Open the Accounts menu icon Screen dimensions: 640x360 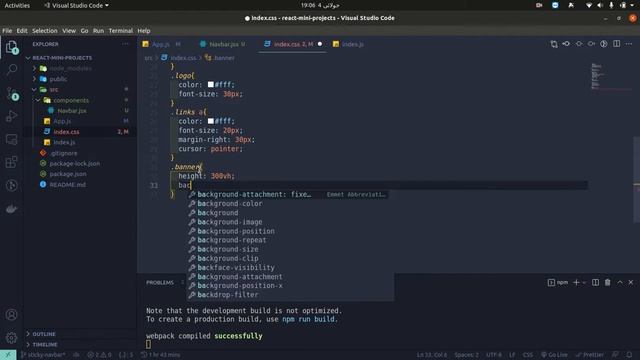(x=12, y=315)
